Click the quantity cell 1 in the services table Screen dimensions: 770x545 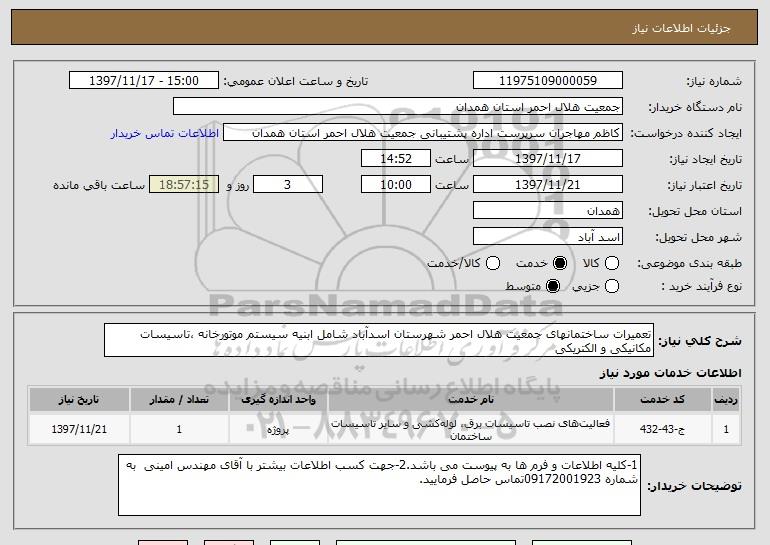[x=179, y=429]
